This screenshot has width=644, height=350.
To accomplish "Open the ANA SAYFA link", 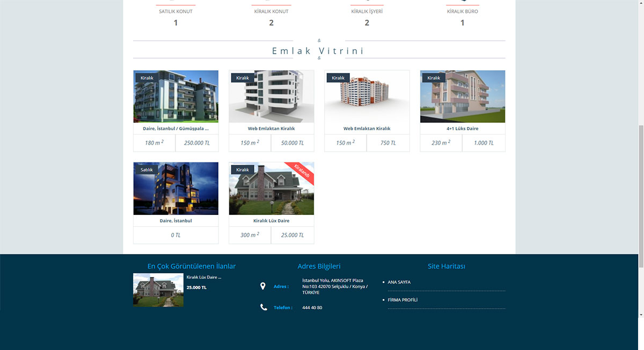I will [x=398, y=282].
